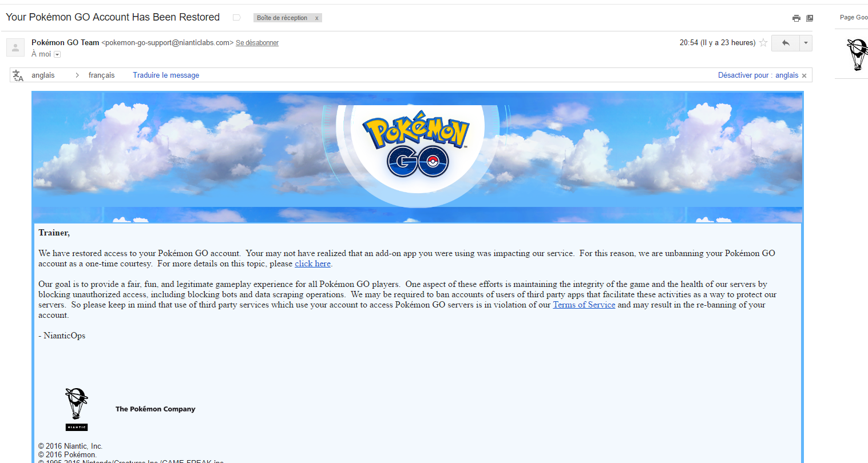The height and width of the screenshot is (463, 868).
Task: Reply with the arrow button
Action: [786, 43]
